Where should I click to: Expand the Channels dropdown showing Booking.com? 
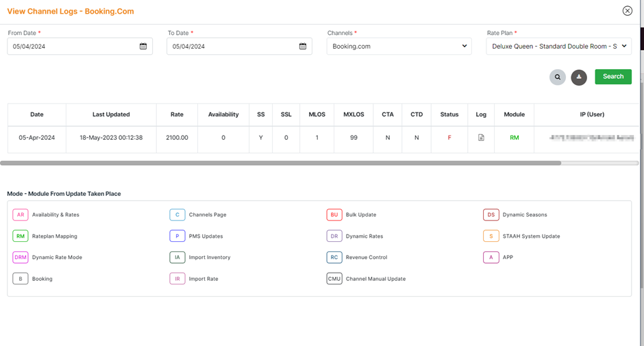click(399, 47)
